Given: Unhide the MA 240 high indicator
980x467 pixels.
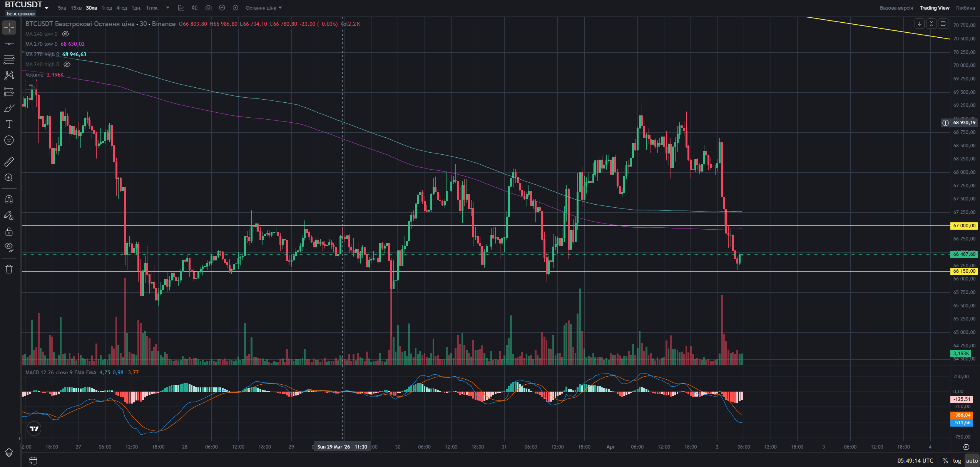Looking at the screenshot, I should (x=67, y=64).
